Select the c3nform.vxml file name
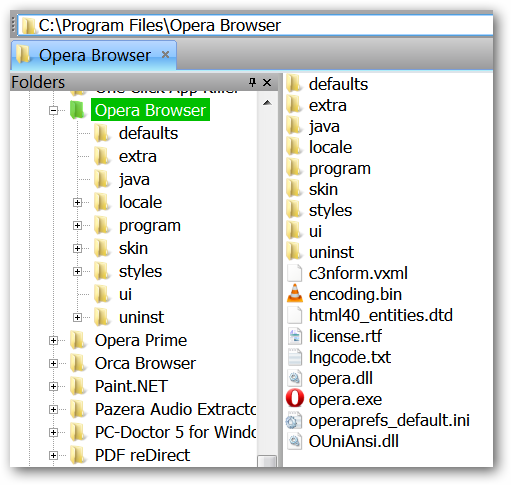 [358, 273]
